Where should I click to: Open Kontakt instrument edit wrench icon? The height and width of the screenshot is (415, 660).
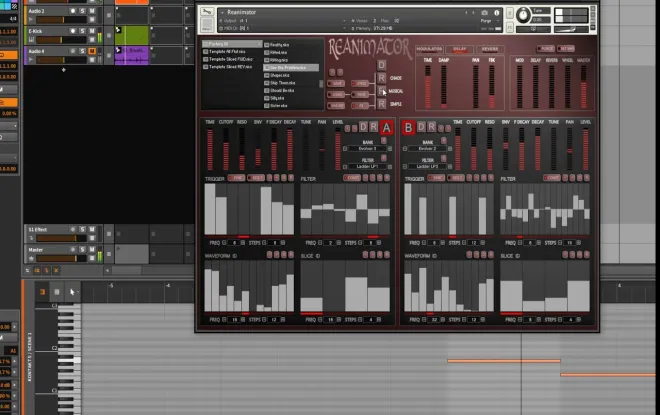[x=207, y=12]
